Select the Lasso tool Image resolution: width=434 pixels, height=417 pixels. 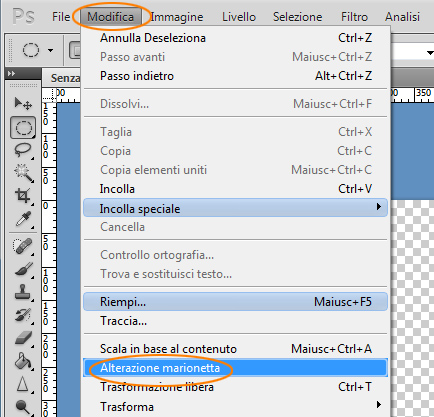point(23,150)
